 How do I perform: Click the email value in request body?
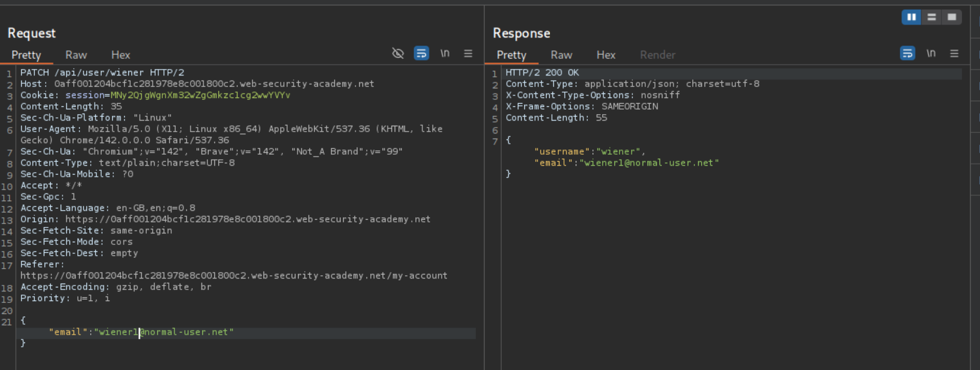coord(164,332)
